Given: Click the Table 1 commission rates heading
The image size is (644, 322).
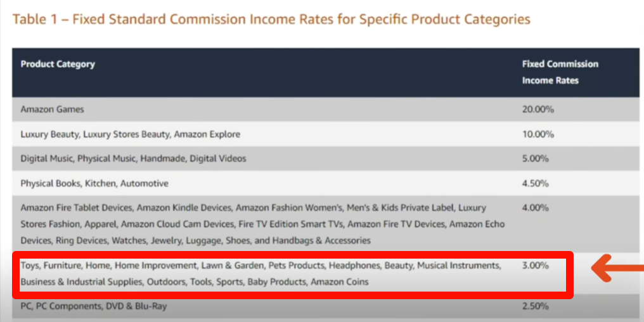Looking at the screenshot, I should click(271, 19).
